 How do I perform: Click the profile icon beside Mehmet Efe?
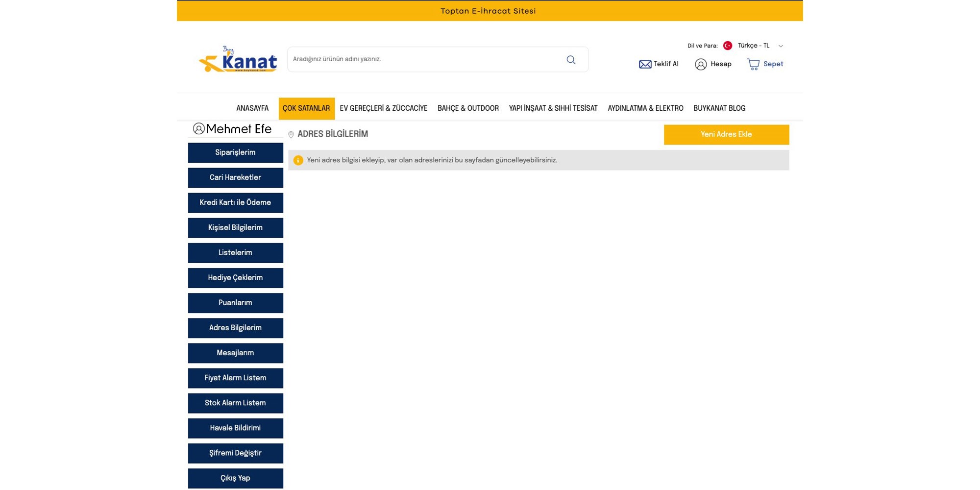tap(198, 129)
